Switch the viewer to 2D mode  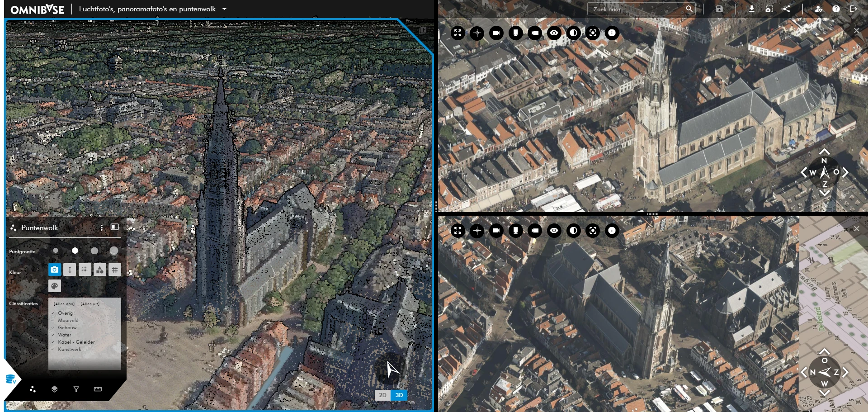(382, 395)
